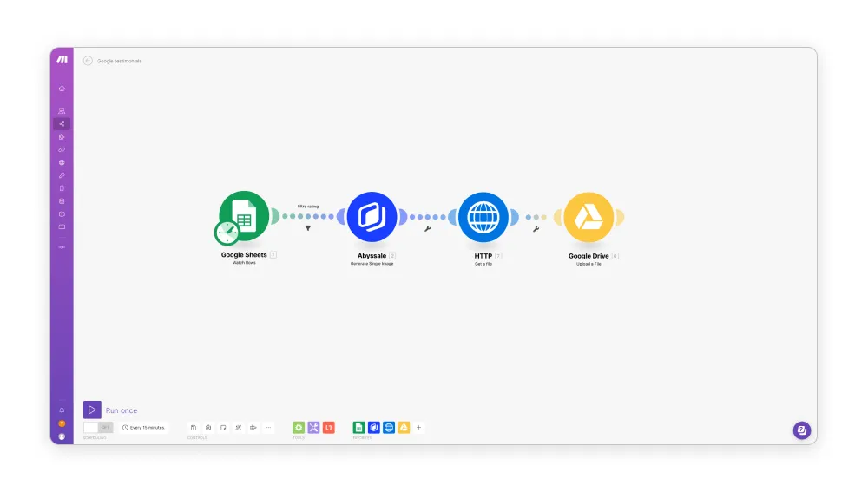The image size is (868, 492).
Task: Click the Make logo in the sidebar
Action: pyautogui.click(x=62, y=60)
